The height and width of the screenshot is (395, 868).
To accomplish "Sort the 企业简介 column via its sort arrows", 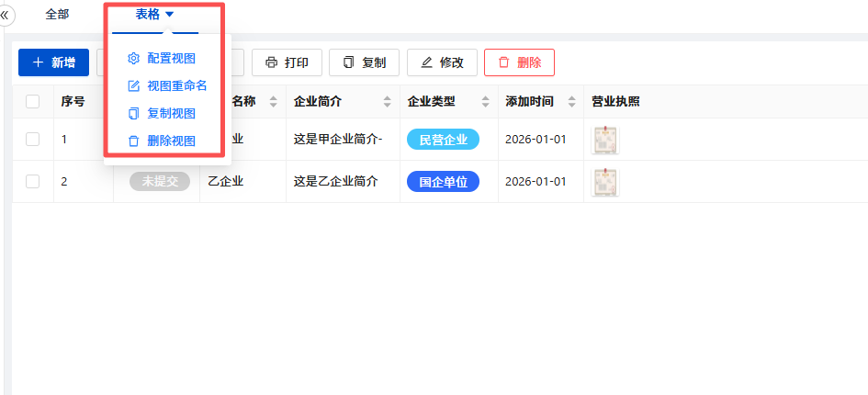I will [x=387, y=101].
